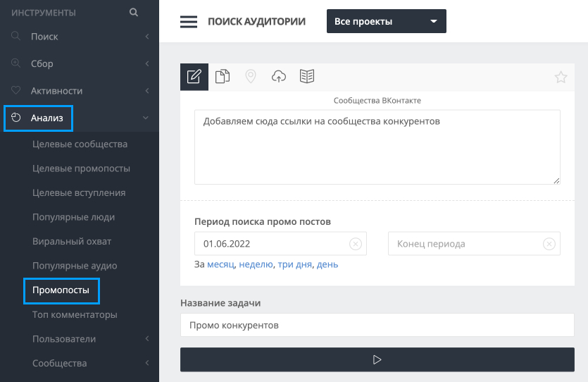Open the map pin location tab
This screenshot has width=588, height=382.
[251, 77]
